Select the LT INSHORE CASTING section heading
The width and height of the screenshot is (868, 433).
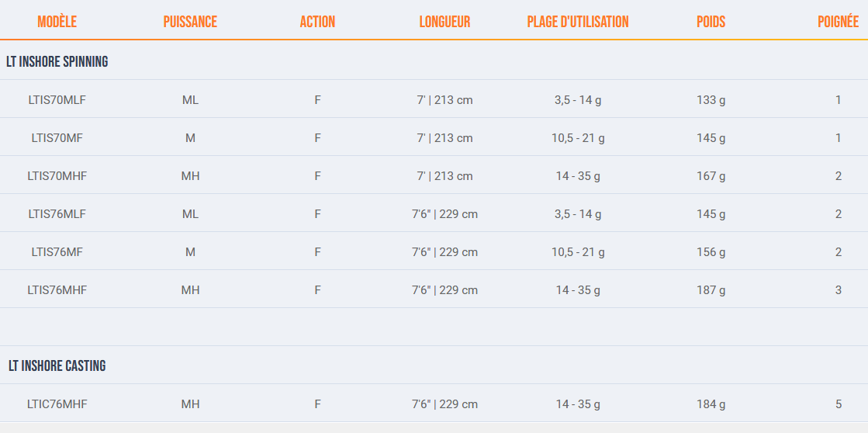point(57,365)
